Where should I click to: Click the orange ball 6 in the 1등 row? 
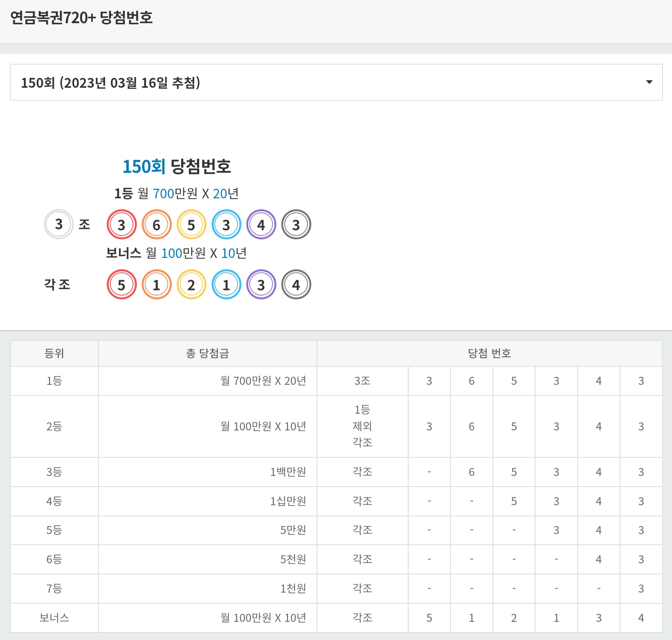coord(157,224)
